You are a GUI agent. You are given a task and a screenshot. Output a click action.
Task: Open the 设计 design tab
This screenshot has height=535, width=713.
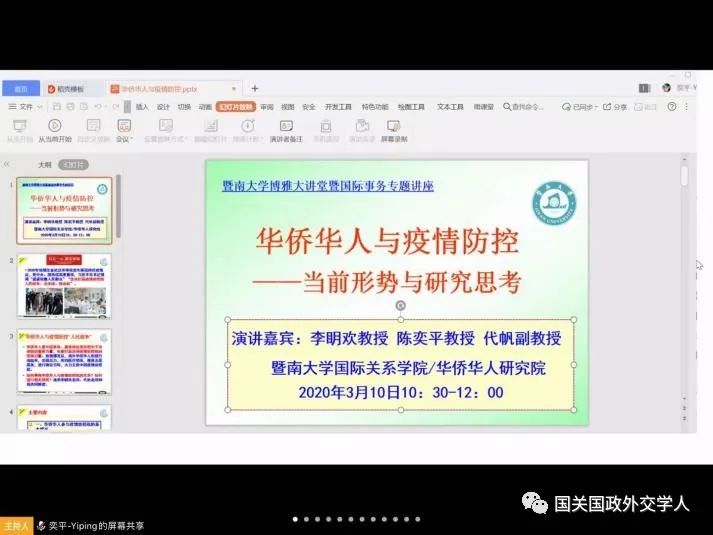coord(163,107)
